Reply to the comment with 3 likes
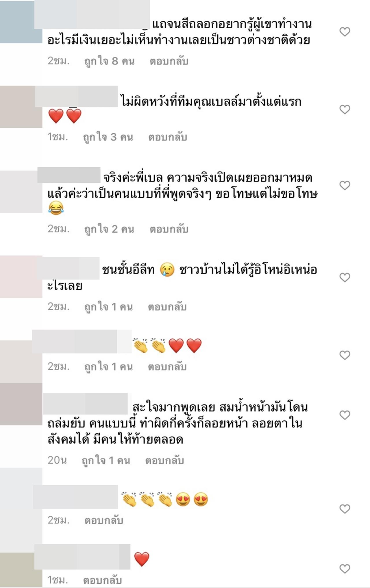Viewport: 370px width, 588px height. click(x=168, y=137)
